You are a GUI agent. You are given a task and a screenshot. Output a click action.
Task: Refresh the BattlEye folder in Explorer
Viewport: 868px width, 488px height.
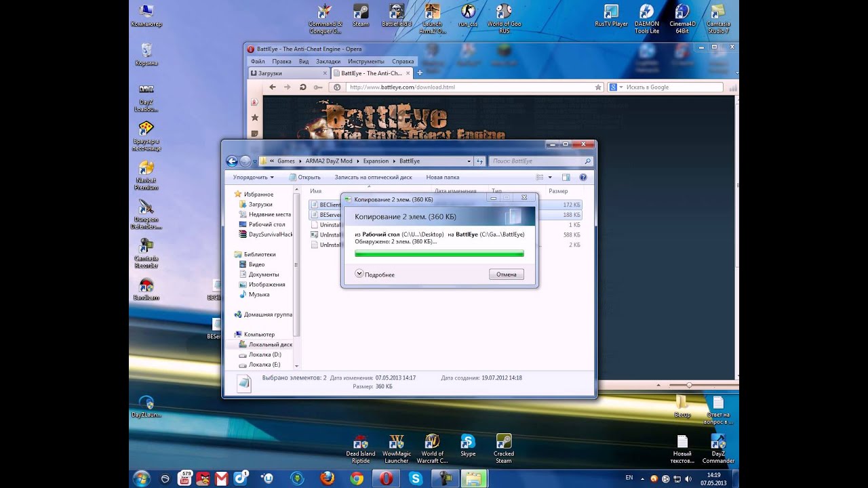(x=480, y=161)
